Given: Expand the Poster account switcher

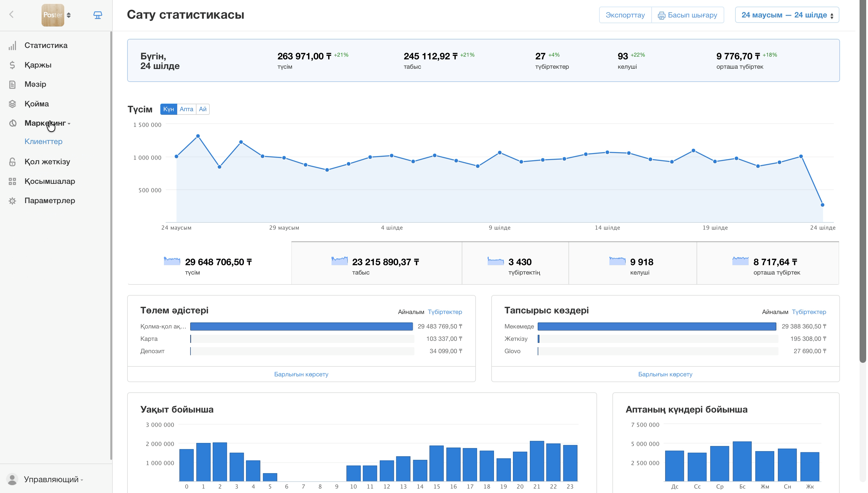Looking at the screenshot, I should point(56,15).
